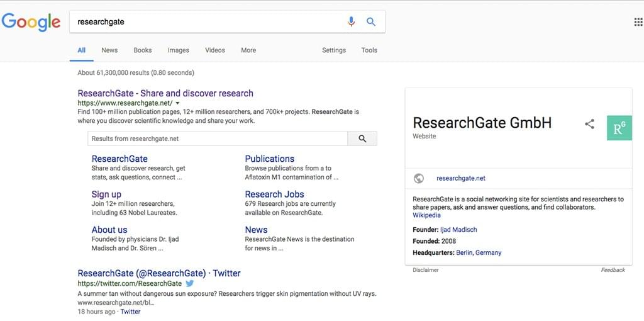
Task: Switch to the Videos tab
Action: click(x=215, y=50)
